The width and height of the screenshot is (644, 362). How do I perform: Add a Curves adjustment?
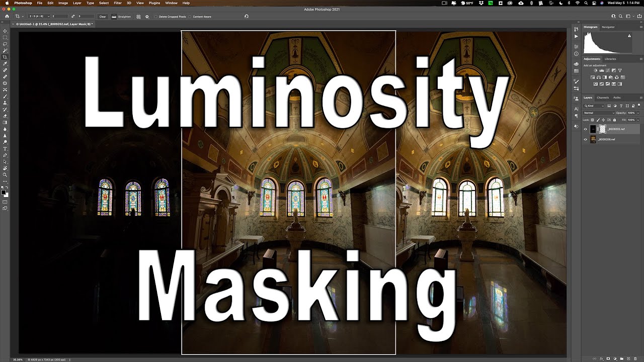click(x=608, y=70)
